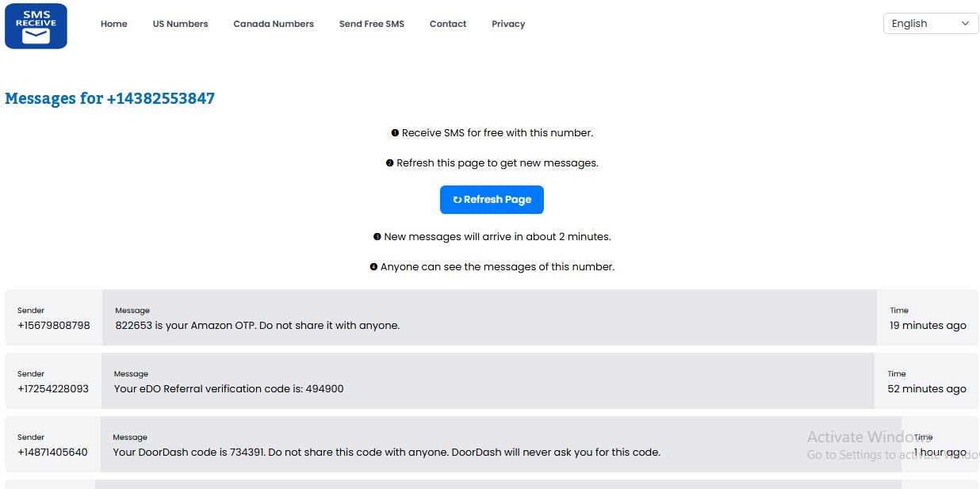Click the chevron arrow in language selector
Viewport: 980px width, 489px height.
[965, 24]
